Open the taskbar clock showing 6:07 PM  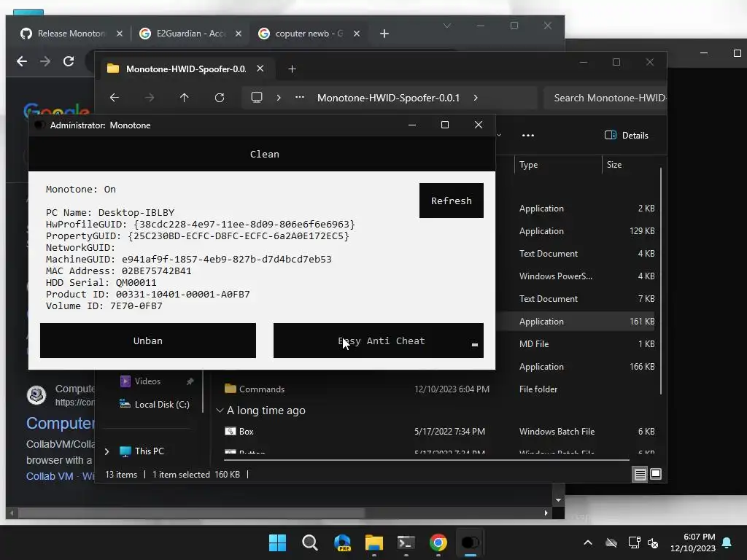[693, 542]
